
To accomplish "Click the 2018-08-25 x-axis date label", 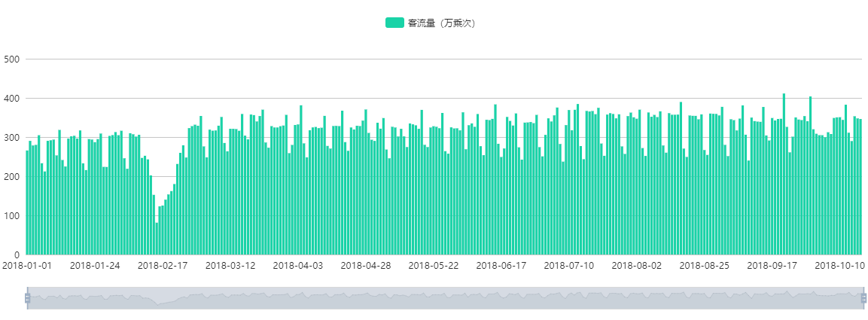I will (704, 266).
